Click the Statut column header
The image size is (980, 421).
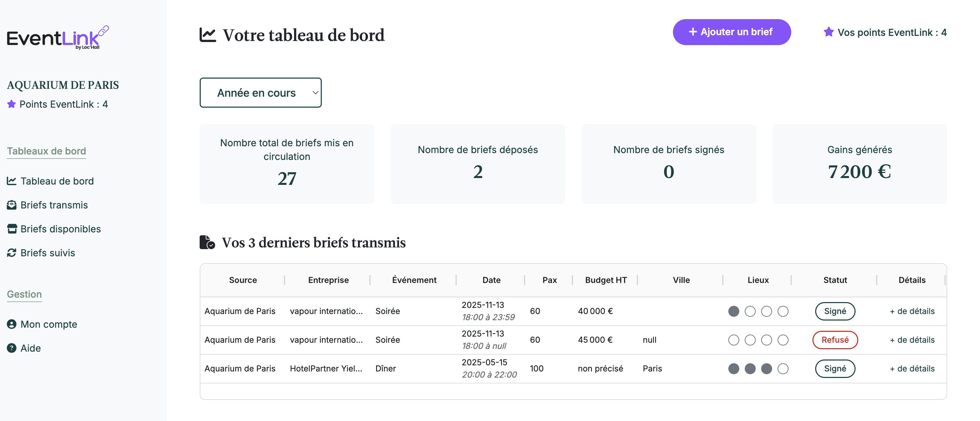click(x=835, y=280)
